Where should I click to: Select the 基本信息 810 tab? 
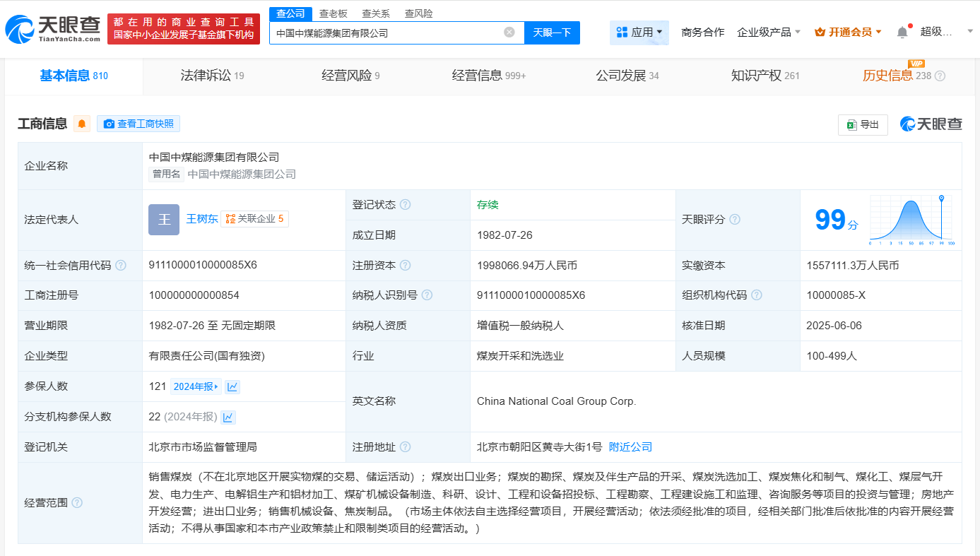point(74,76)
